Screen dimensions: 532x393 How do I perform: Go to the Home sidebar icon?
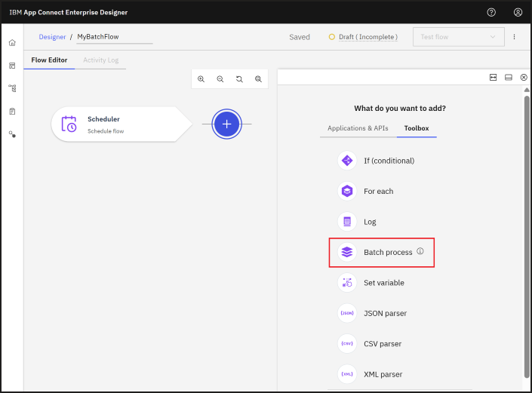(x=12, y=43)
